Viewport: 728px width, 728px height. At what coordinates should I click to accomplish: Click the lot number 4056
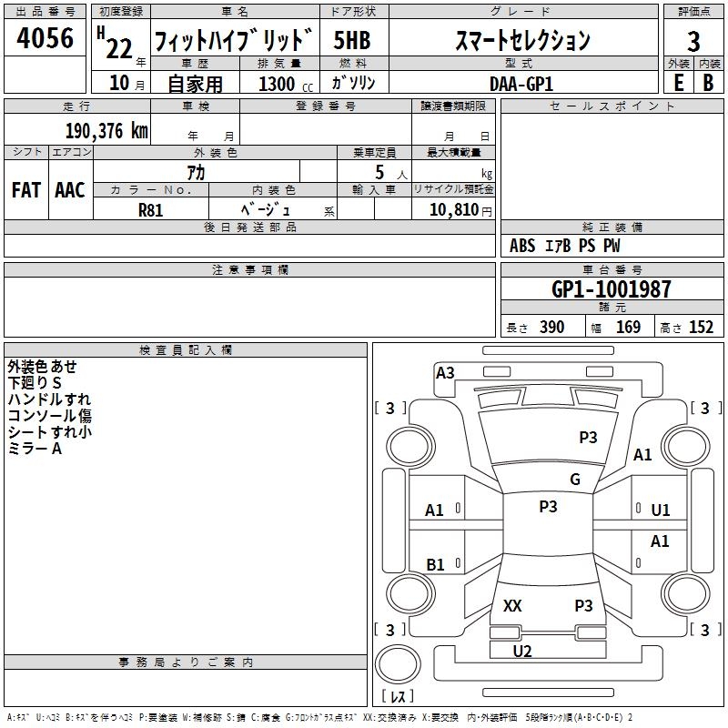(x=45, y=40)
